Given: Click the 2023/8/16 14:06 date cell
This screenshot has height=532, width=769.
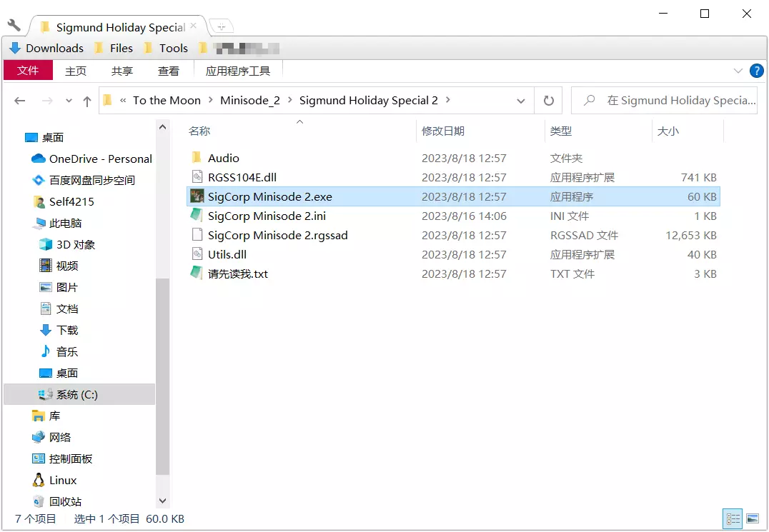Looking at the screenshot, I should click(464, 216).
